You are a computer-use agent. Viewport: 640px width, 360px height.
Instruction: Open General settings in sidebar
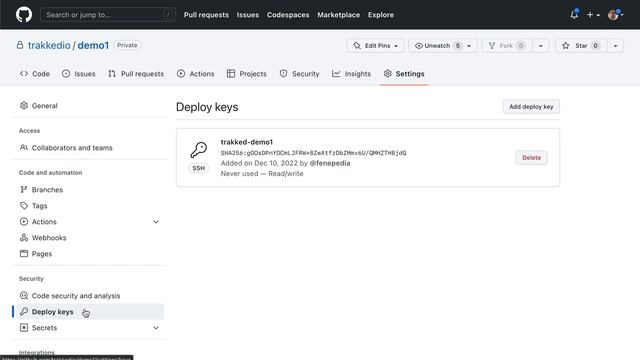click(90, 106)
